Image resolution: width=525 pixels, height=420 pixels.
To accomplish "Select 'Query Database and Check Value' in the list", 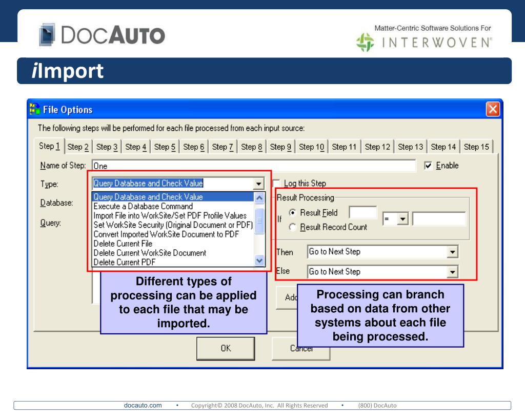I will [x=173, y=196].
